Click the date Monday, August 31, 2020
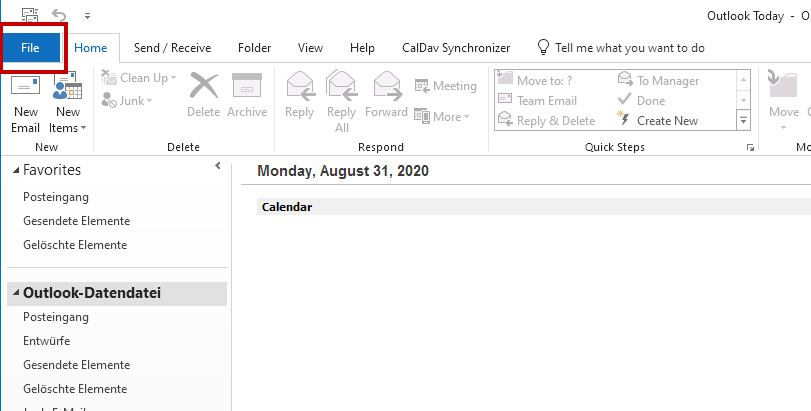Screen dimensions: 811x411 click(343, 171)
